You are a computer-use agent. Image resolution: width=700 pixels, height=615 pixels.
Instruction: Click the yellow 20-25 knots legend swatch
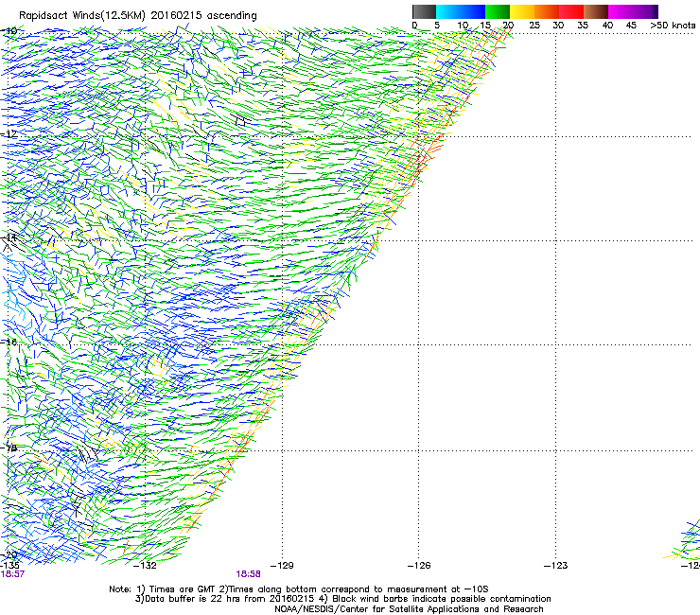click(522, 11)
